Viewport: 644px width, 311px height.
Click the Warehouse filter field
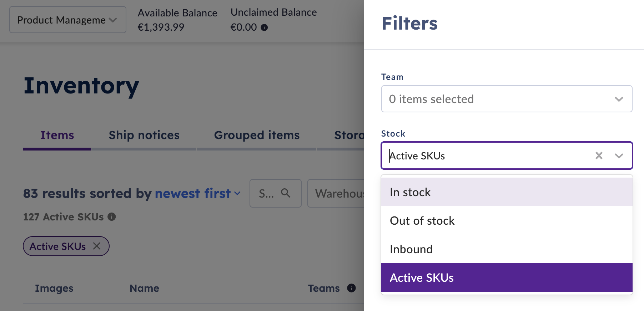pos(336,193)
